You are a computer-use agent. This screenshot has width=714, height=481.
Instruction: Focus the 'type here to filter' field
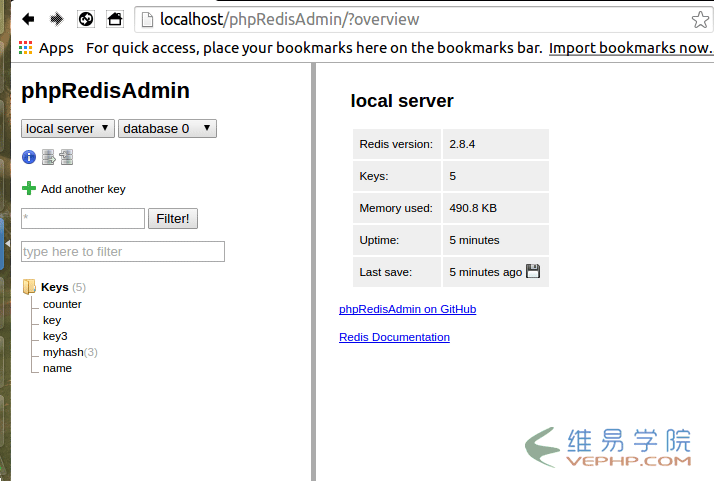[x=123, y=251]
